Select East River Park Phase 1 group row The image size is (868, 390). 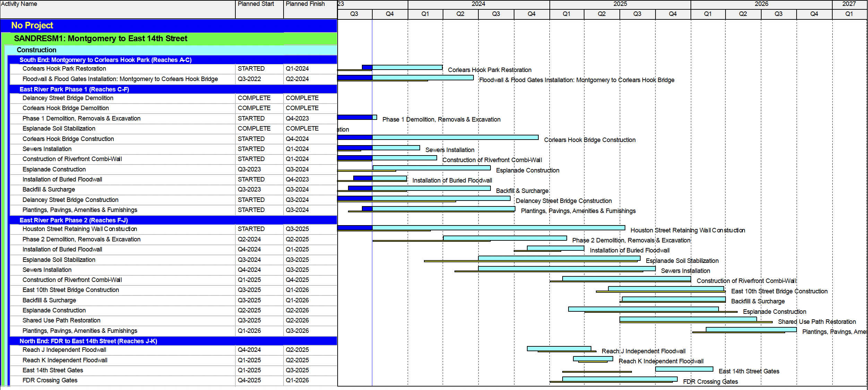tap(173, 89)
